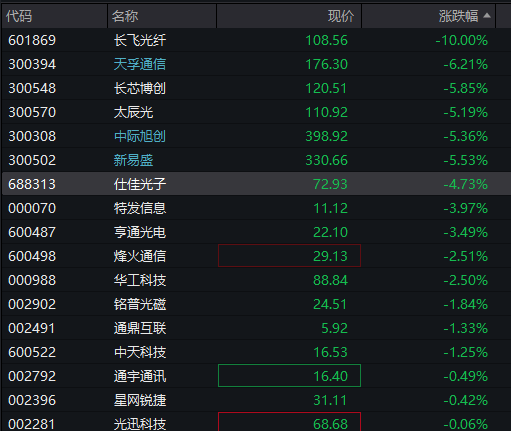Click the 代码 column header
Screen dimensions: 511x431
(x=54, y=16)
